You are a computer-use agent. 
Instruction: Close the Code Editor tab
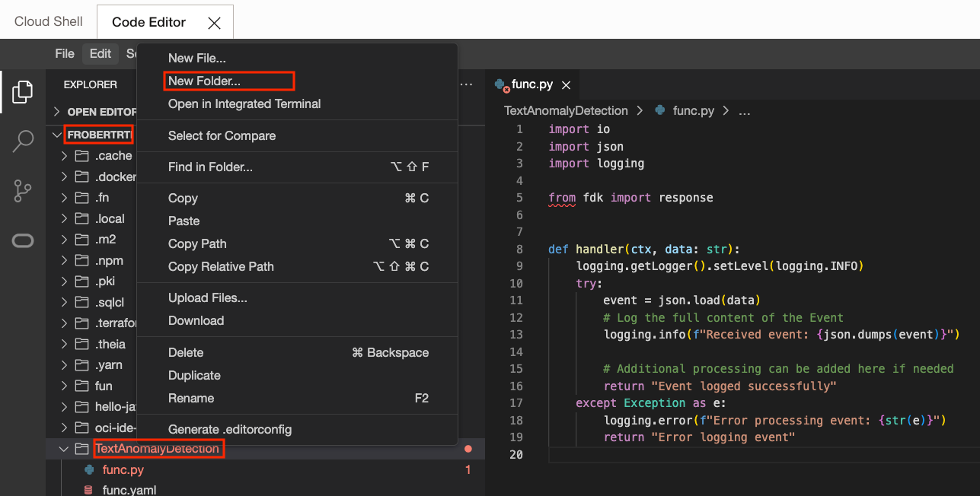(x=214, y=23)
